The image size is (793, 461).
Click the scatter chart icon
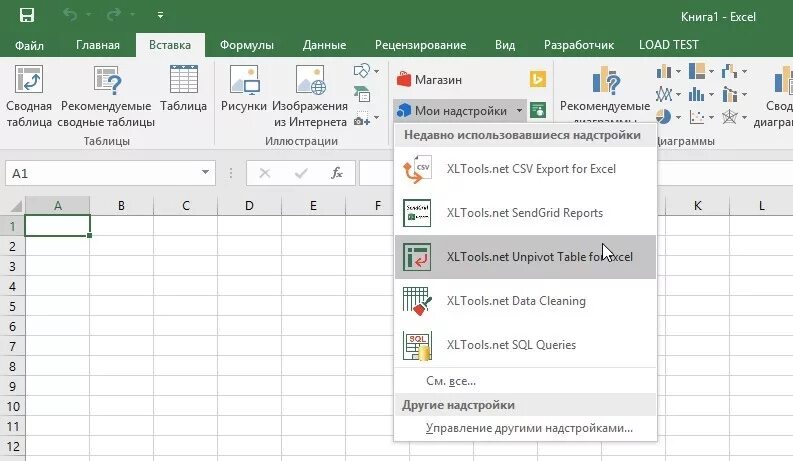click(697, 117)
